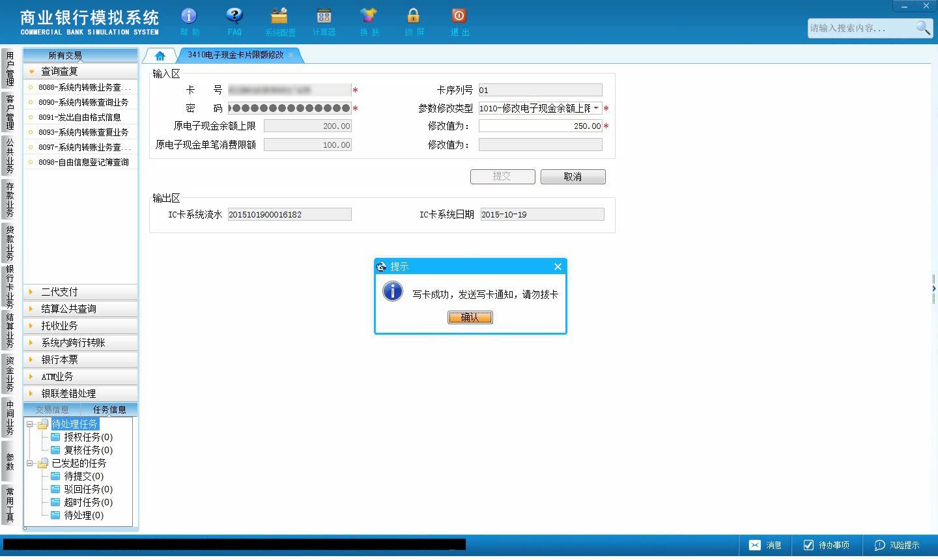This screenshot has width=938, height=560.
Task: Open the 换肤 skin change icon
Action: [369, 16]
